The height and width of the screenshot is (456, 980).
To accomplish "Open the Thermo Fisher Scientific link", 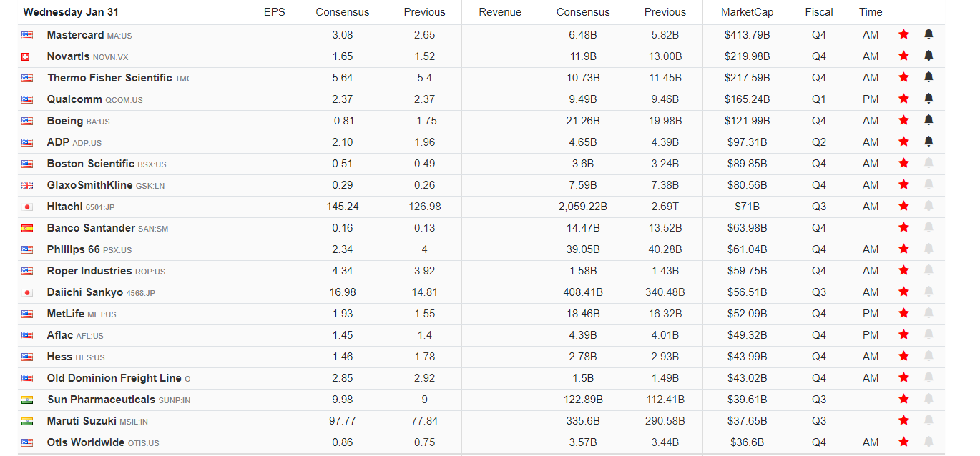I will click(x=109, y=78).
